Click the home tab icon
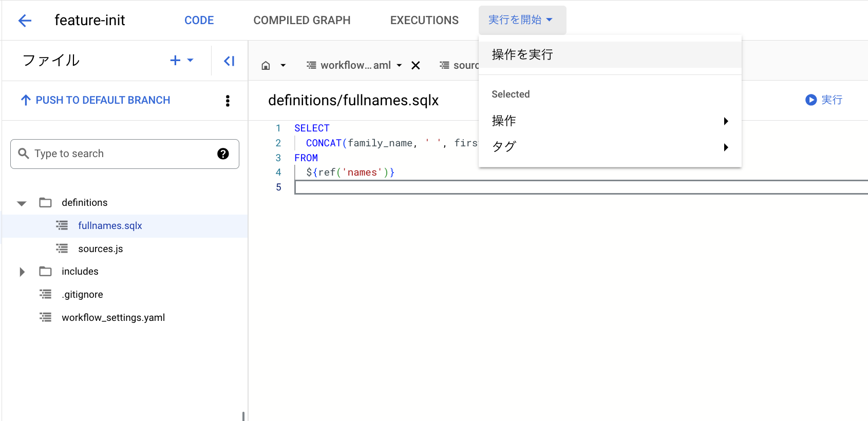The image size is (868, 421). [x=266, y=65]
